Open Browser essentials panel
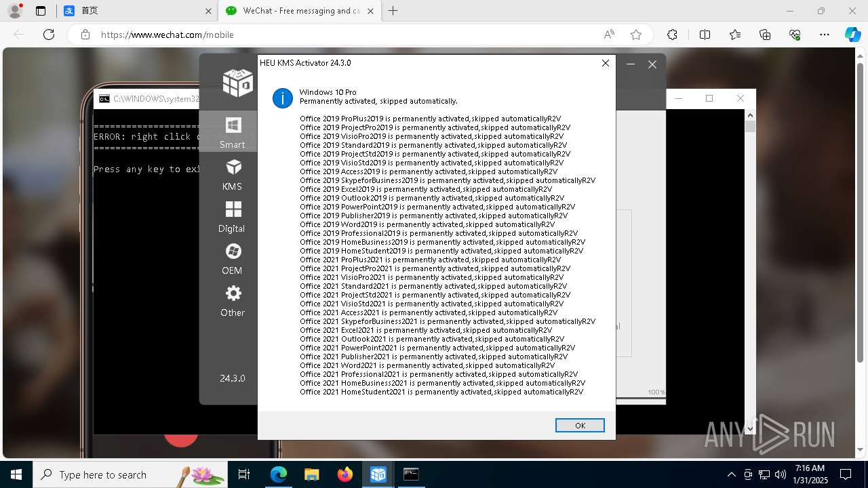 click(795, 35)
